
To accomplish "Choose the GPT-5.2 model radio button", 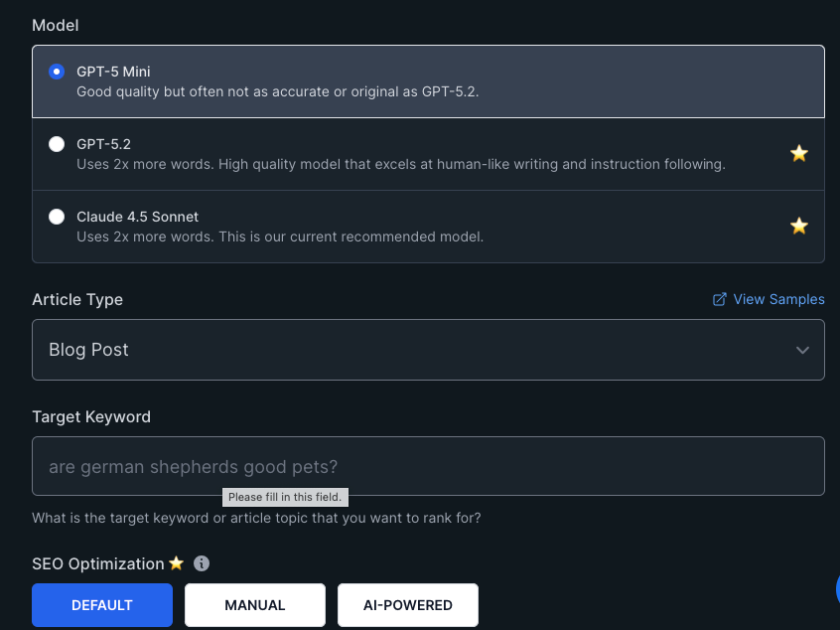I will coord(57,144).
